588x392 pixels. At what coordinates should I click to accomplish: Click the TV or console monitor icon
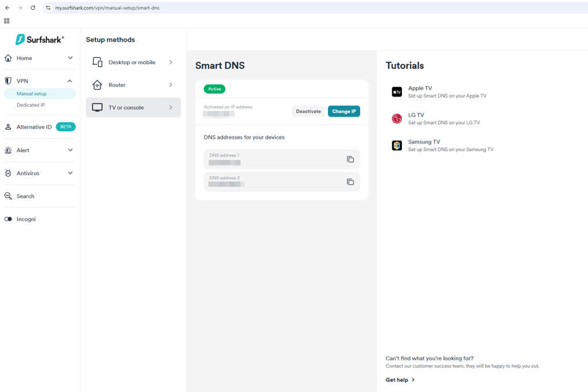[98, 107]
